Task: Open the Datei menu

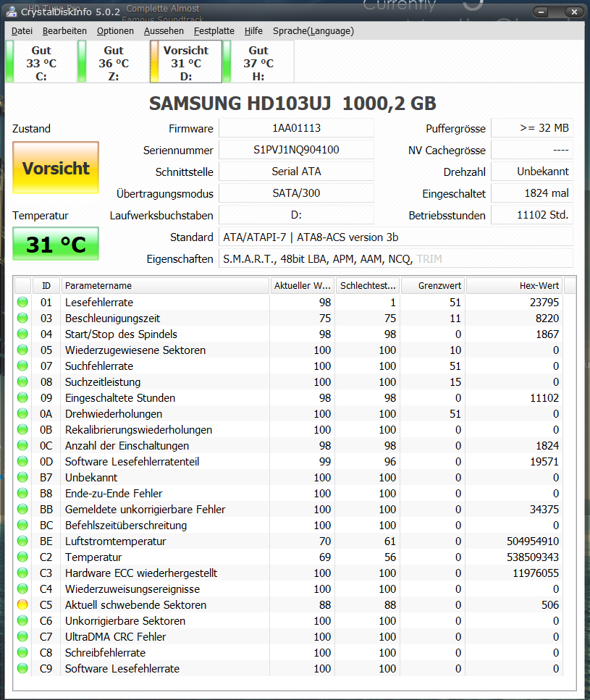Action: pyautogui.click(x=22, y=31)
